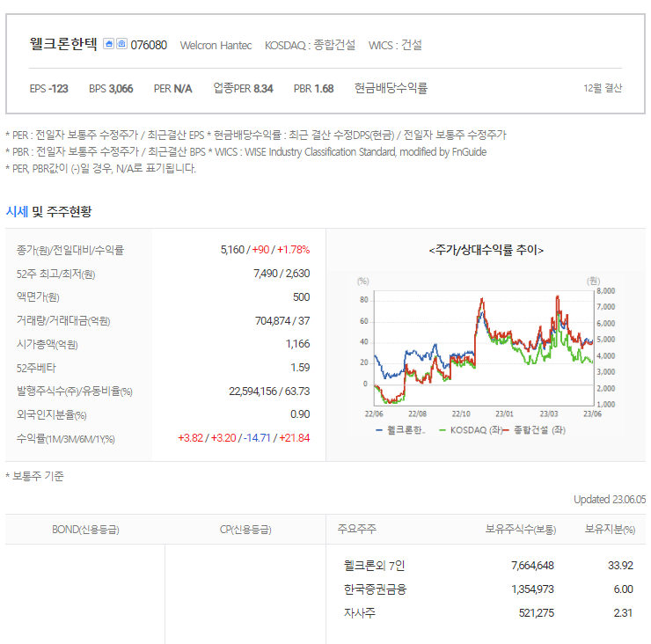
Task: Click the 33.92 ownership percentage
Action: coord(621,566)
